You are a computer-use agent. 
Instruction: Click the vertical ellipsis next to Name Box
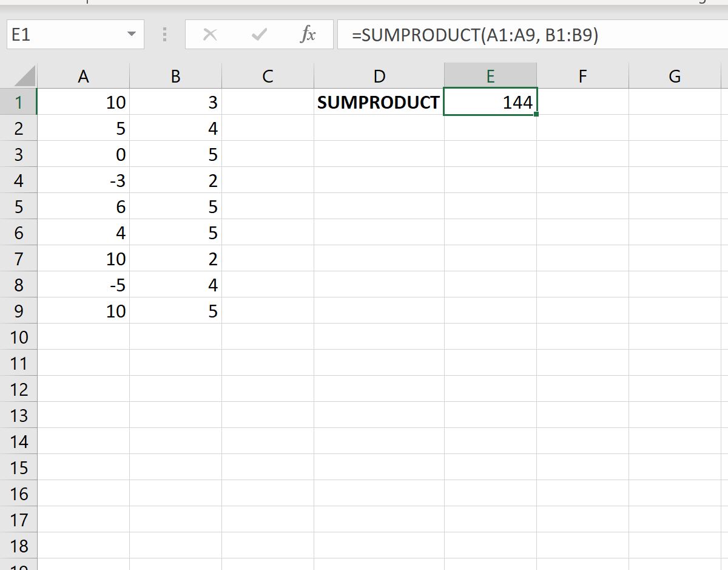164,35
